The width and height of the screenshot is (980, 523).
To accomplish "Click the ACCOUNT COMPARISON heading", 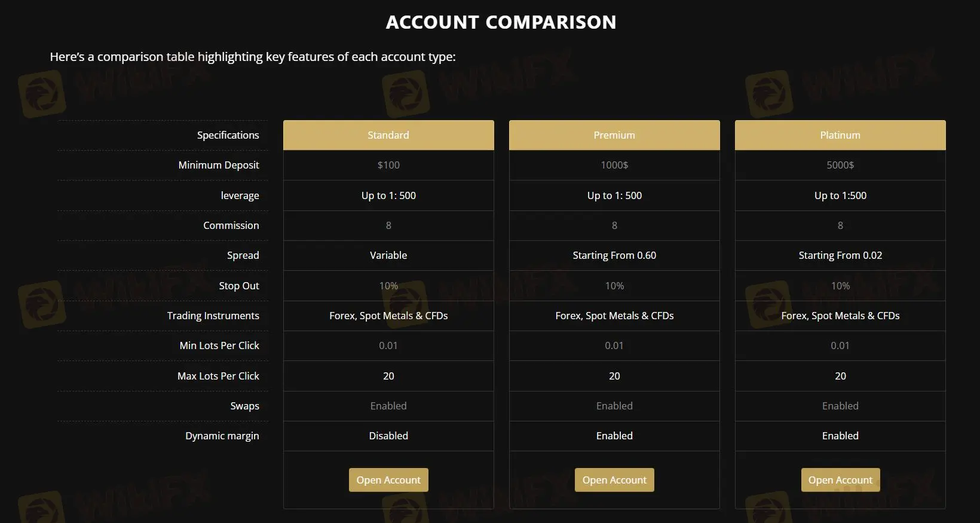I will [501, 22].
